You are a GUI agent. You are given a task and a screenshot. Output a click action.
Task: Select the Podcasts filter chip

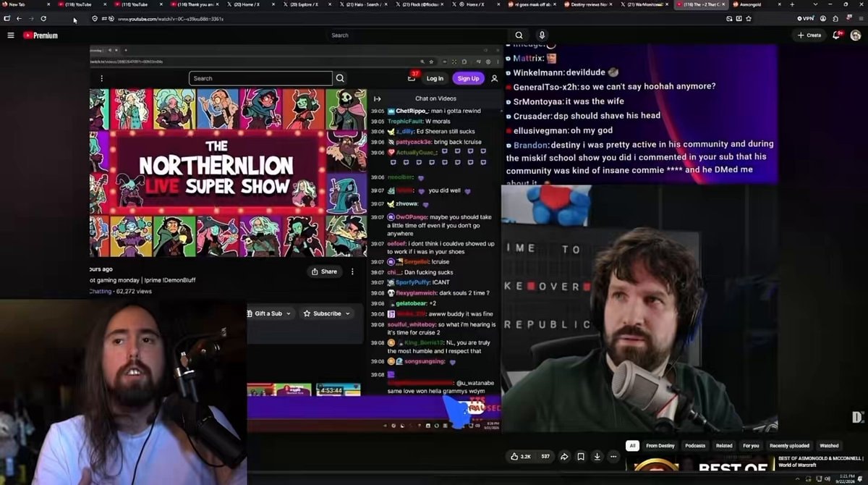[x=695, y=446]
